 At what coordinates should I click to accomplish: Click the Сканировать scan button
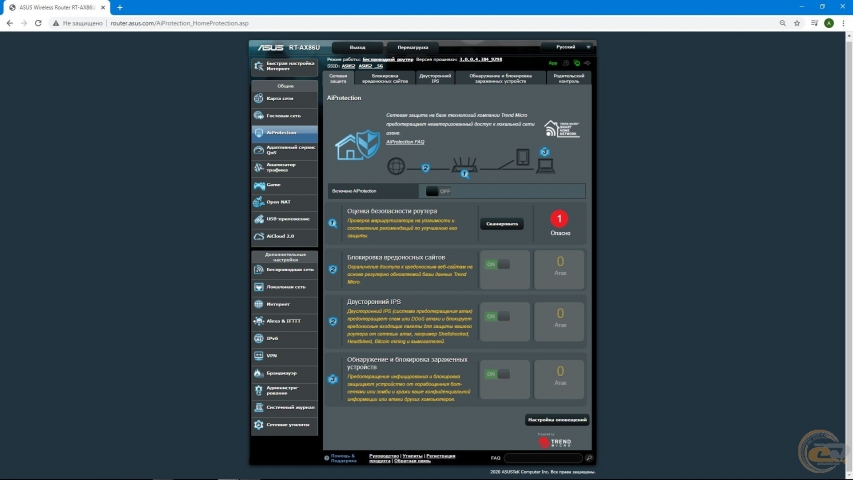[x=502, y=224]
